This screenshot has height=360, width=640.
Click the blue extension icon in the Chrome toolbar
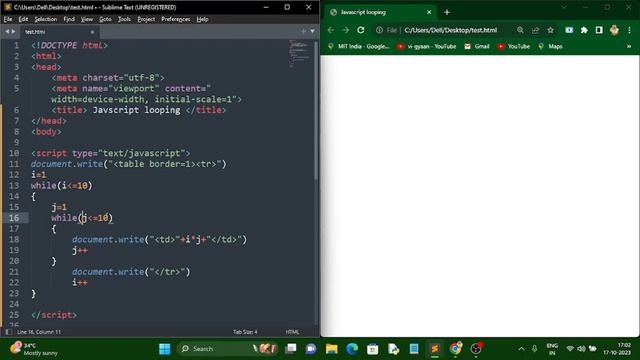click(x=569, y=30)
